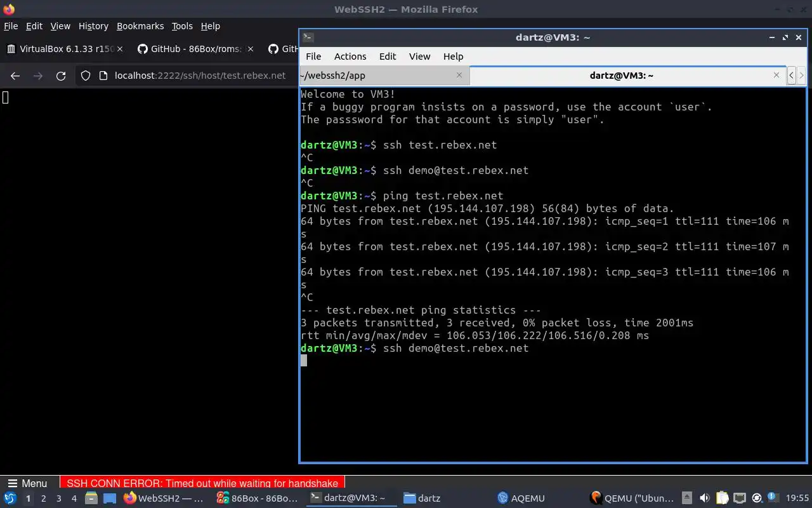Click the notification alert tray icon
812x508 pixels.
click(x=773, y=498)
